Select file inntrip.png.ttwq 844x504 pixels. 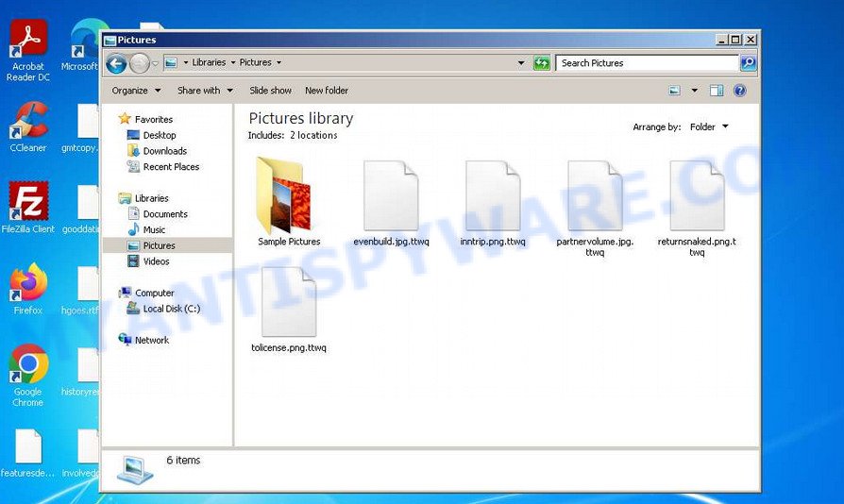tap(493, 203)
